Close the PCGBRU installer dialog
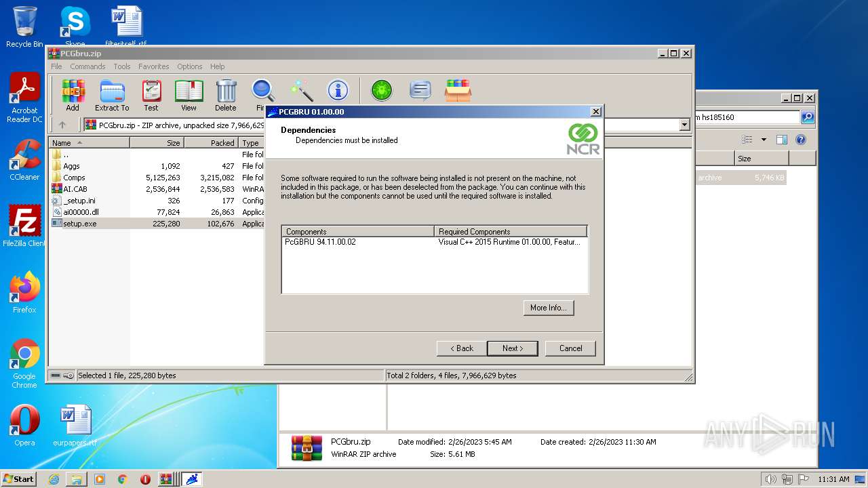 (x=595, y=112)
